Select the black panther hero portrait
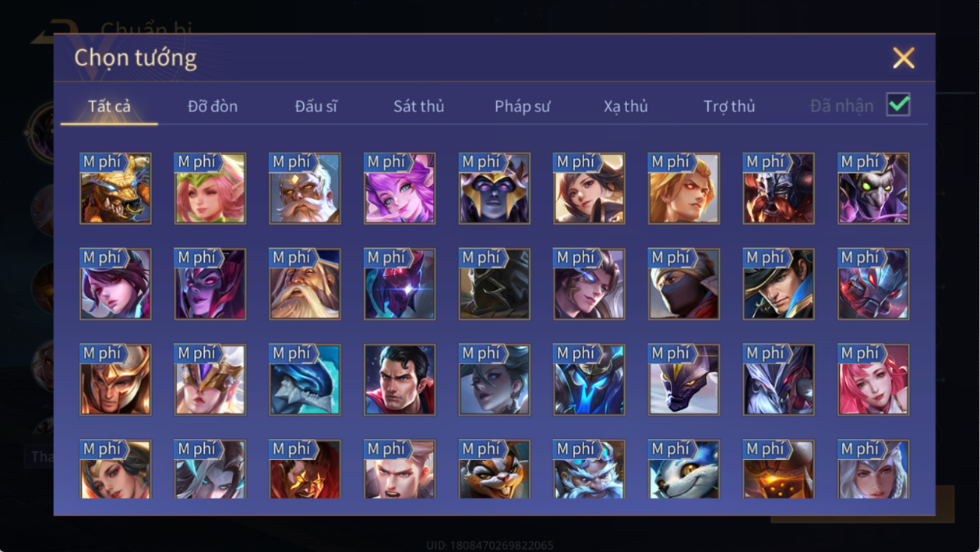The width and height of the screenshot is (980, 552). point(684,380)
